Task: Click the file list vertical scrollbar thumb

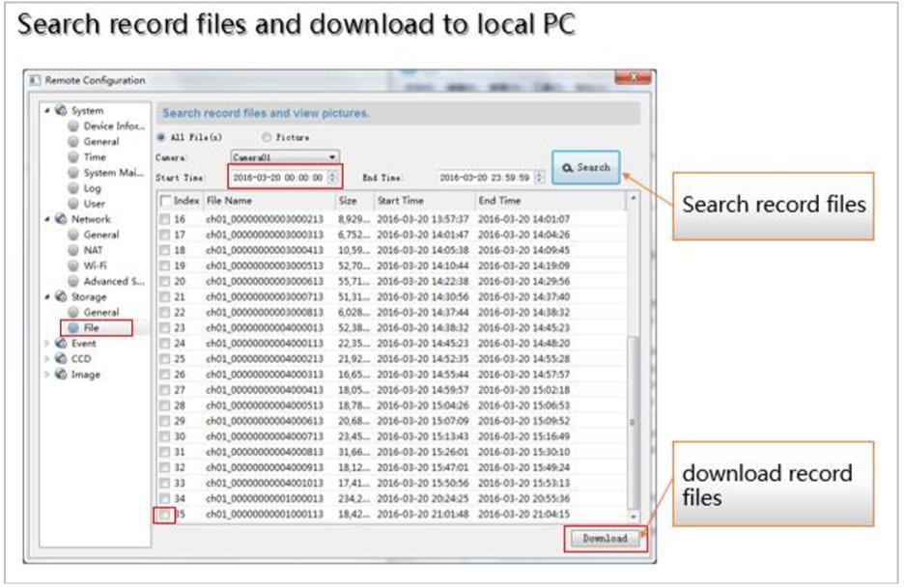Action: click(633, 421)
